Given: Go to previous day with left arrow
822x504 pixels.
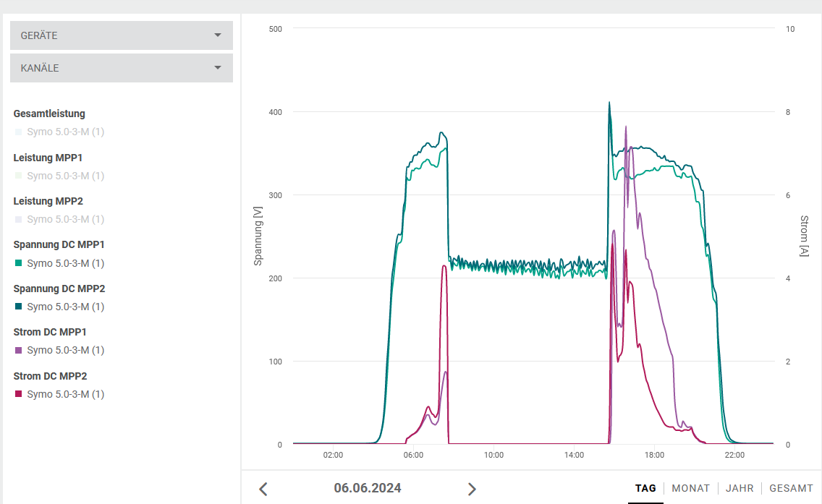Looking at the screenshot, I should click(x=263, y=489).
